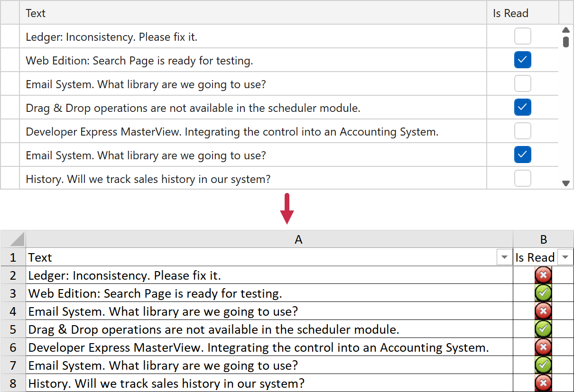Screen dimensions: 574x392
Task: Check Is Read for the Ledger Inconsistency row
Action: 522,36
